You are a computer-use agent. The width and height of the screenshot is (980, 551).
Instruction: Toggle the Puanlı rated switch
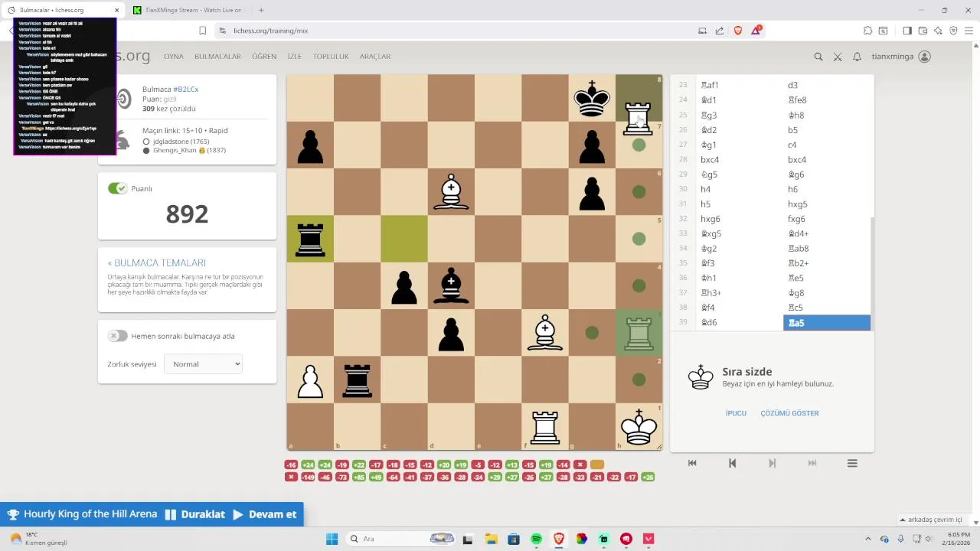(117, 188)
